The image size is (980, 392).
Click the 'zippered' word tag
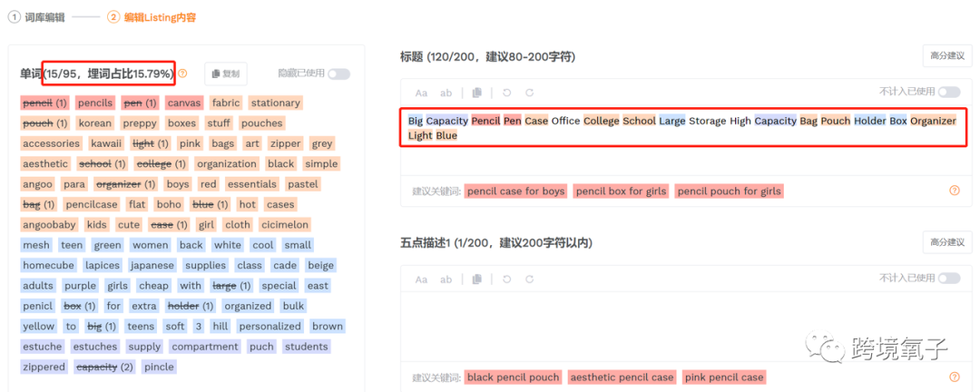[44, 367]
